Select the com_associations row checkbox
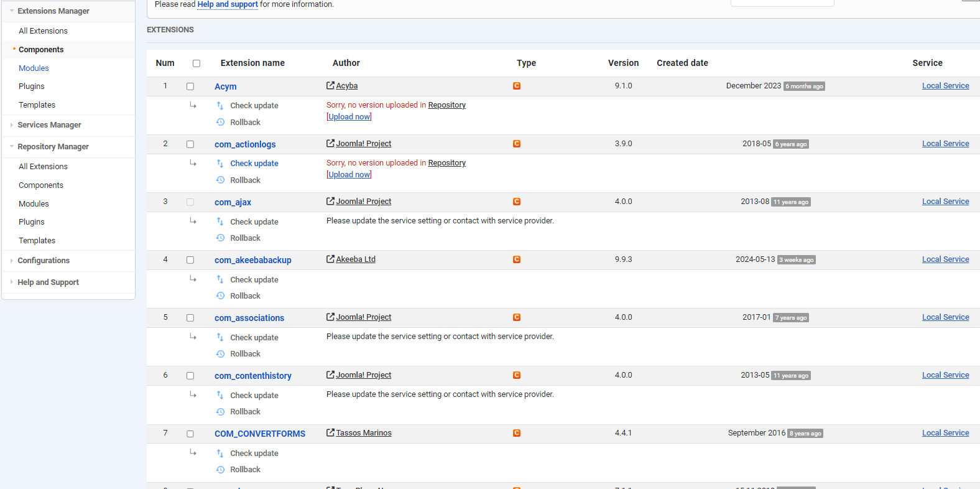This screenshot has height=489, width=980. 190,318
